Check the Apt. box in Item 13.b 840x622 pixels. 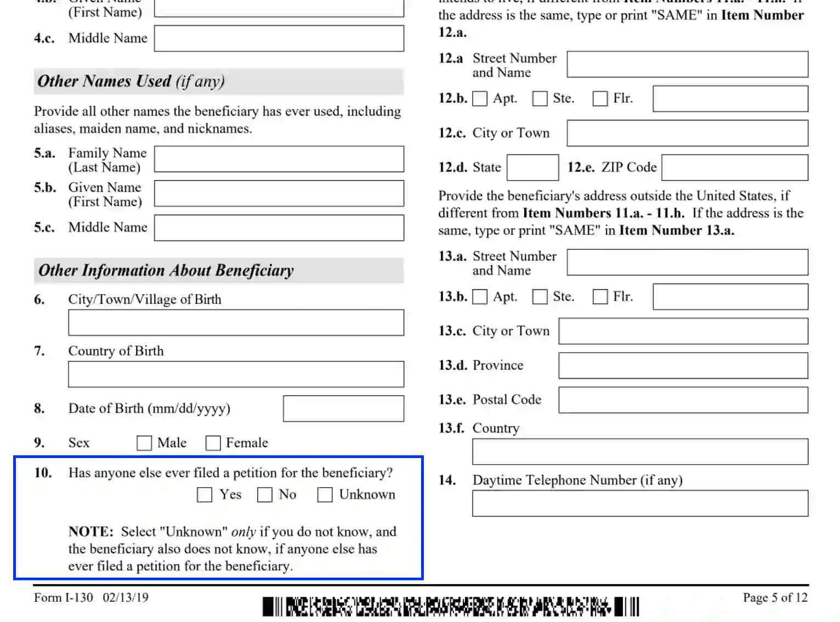click(479, 297)
